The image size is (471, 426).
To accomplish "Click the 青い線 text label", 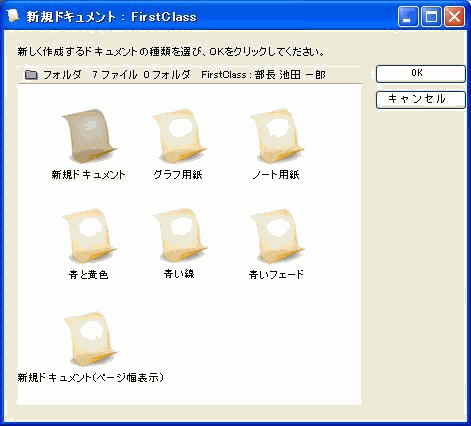I will click(179, 274).
